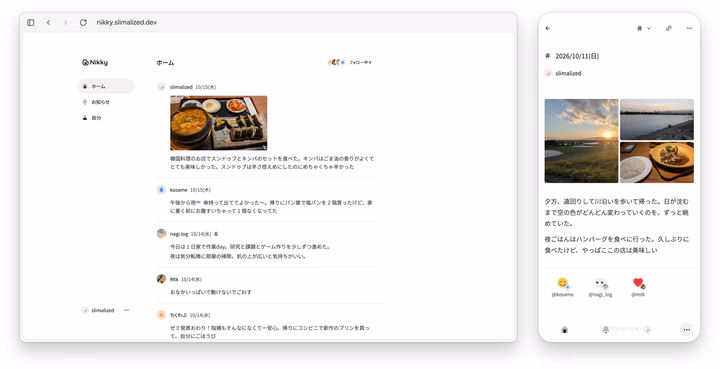Tap the round more button at mobile bottom right
The width and height of the screenshot is (720, 369).
click(686, 330)
